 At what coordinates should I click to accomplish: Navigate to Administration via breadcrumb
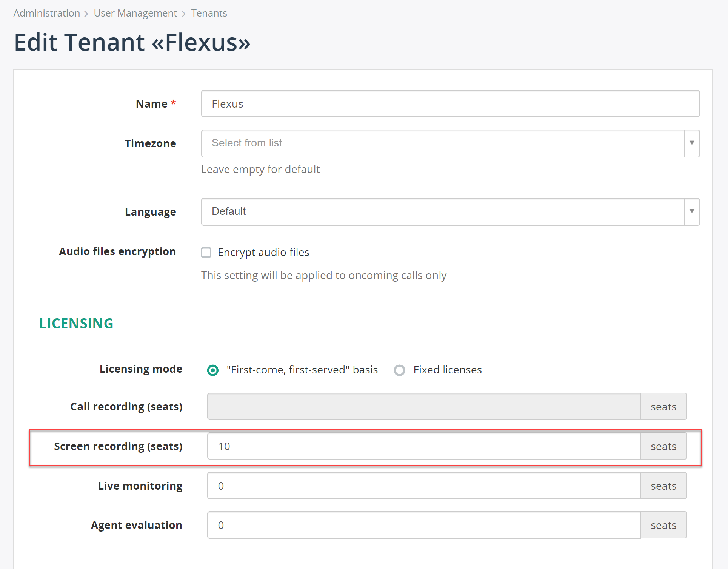point(46,13)
